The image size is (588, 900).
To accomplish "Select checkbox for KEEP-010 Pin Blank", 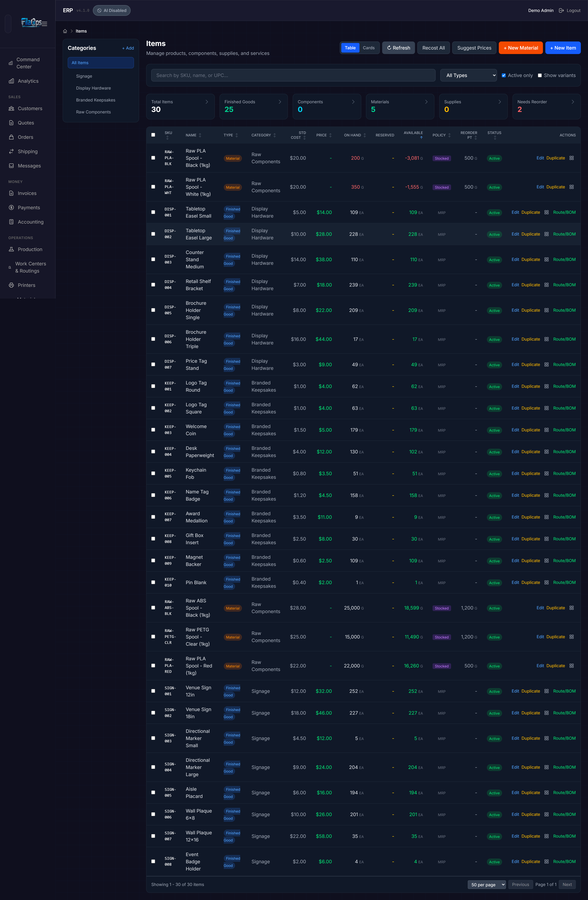I will (153, 582).
